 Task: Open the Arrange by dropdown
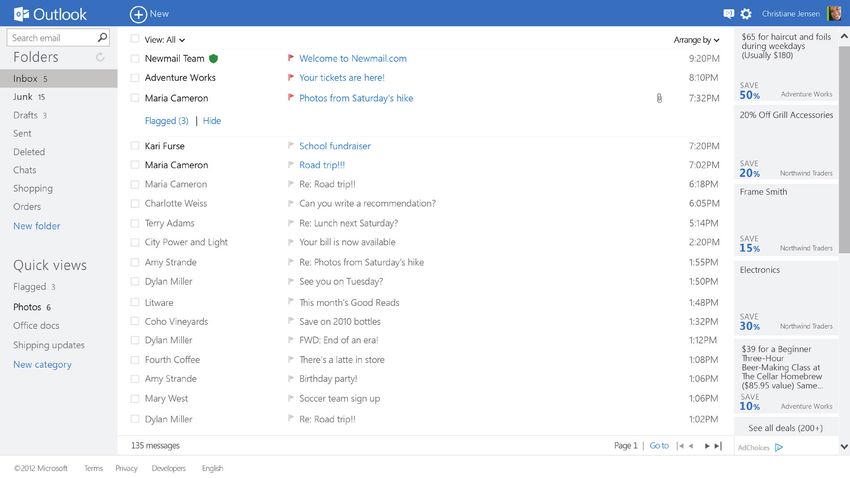(697, 40)
